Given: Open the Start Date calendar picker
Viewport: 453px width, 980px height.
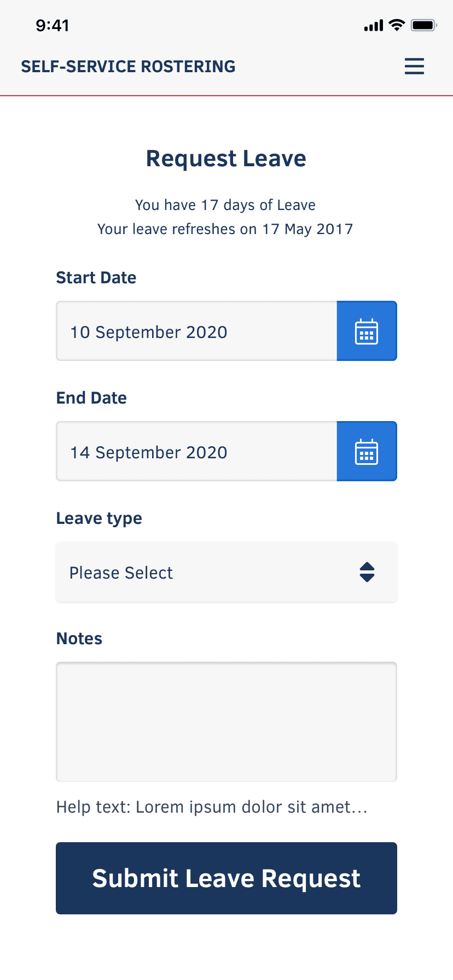Looking at the screenshot, I should [x=367, y=331].
